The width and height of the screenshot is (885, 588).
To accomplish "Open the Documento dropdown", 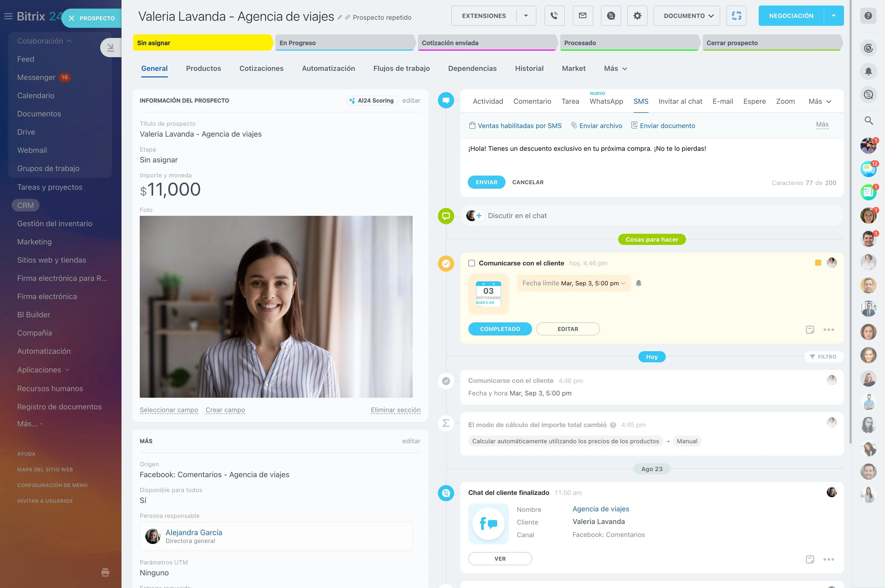I will tap(687, 16).
